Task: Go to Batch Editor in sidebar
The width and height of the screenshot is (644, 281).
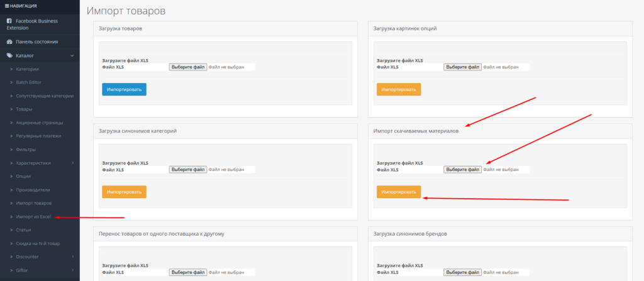Action: 28,82
